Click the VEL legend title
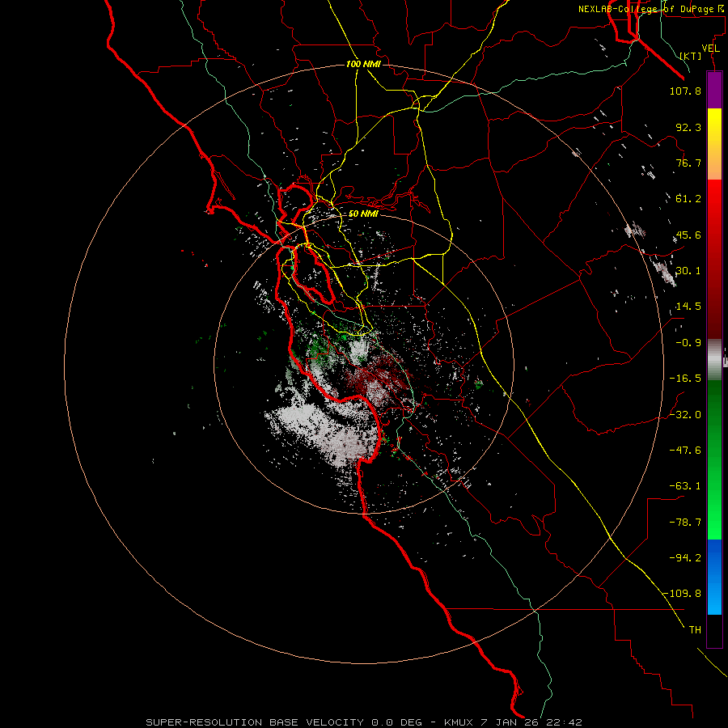This screenshot has width=728, height=728. pyautogui.click(x=711, y=49)
